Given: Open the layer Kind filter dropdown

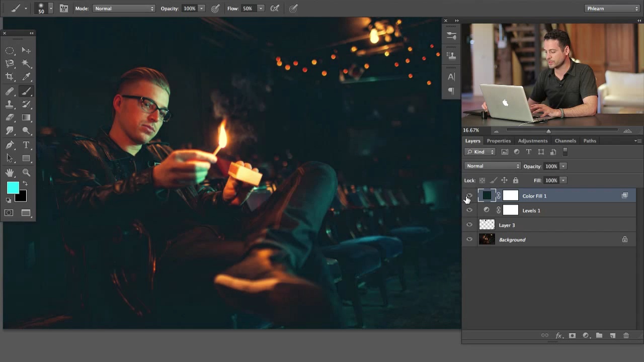Looking at the screenshot, I should point(480,152).
